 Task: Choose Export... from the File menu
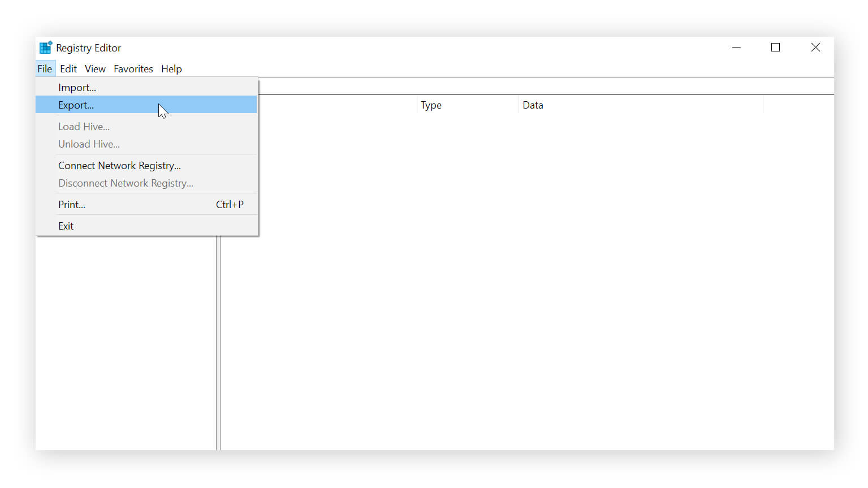pyautogui.click(x=146, y=105)
